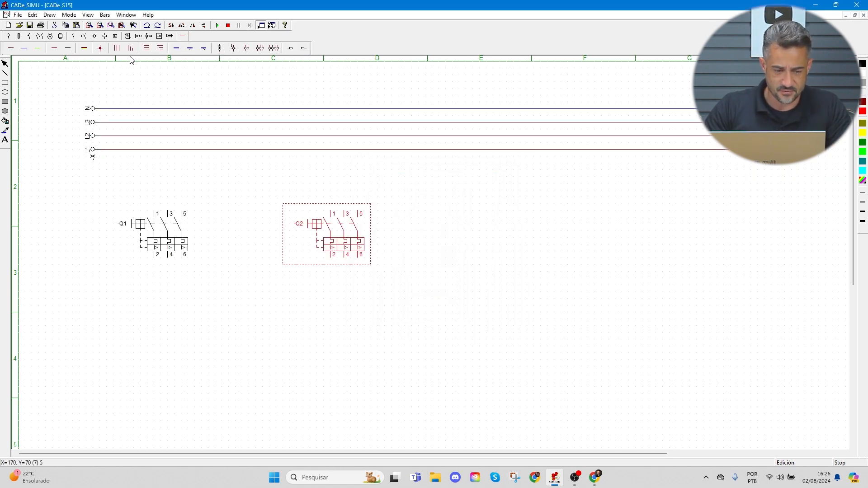Toggle the simulation pause button
Screen dimensions: 868x488
pyautogui.click(x=238, y=25)
